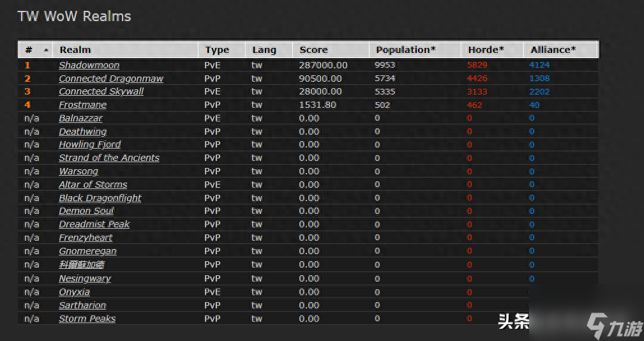644x341 pixels.
Task: Sort table by Realm column header
Action: pos(126,50)
